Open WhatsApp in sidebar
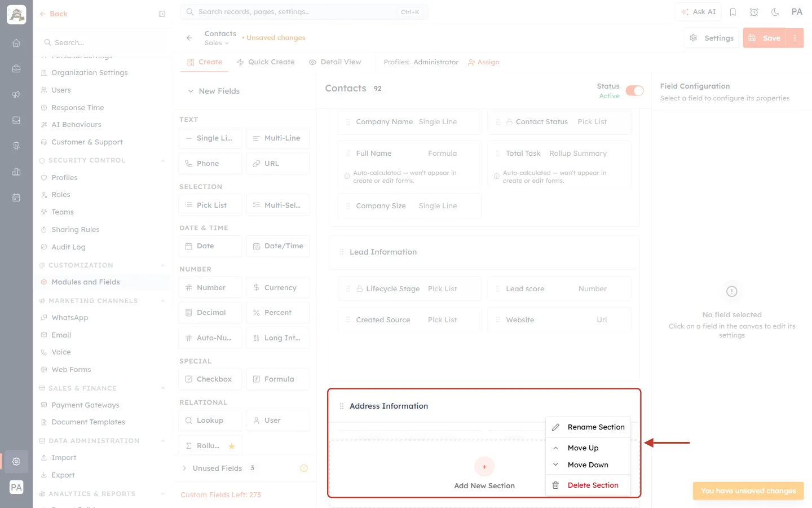 coord(70,318)
